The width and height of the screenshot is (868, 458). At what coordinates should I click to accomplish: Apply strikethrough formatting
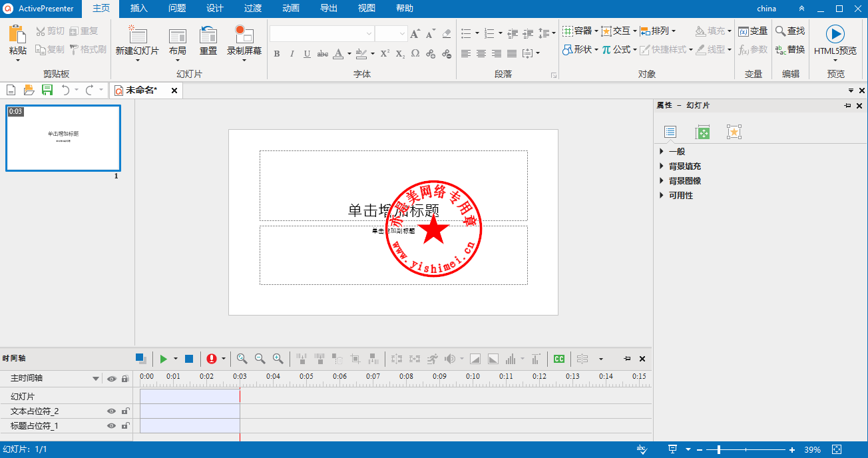coord(323,54)
